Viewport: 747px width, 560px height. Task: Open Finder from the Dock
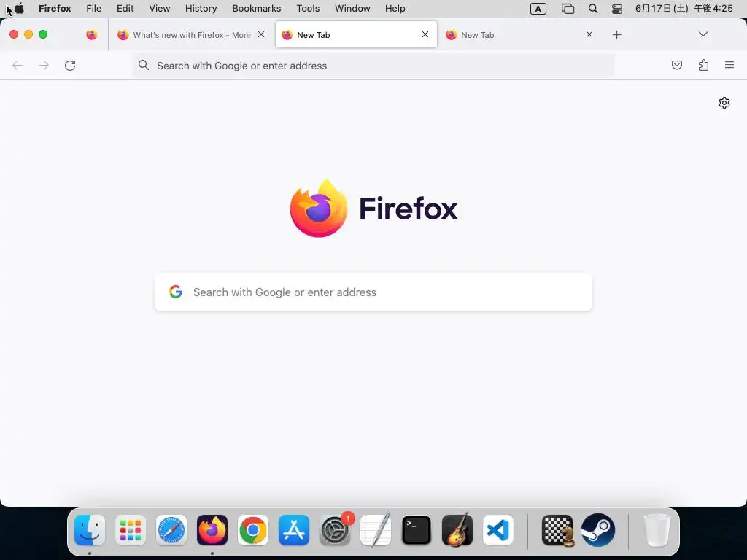90,530
